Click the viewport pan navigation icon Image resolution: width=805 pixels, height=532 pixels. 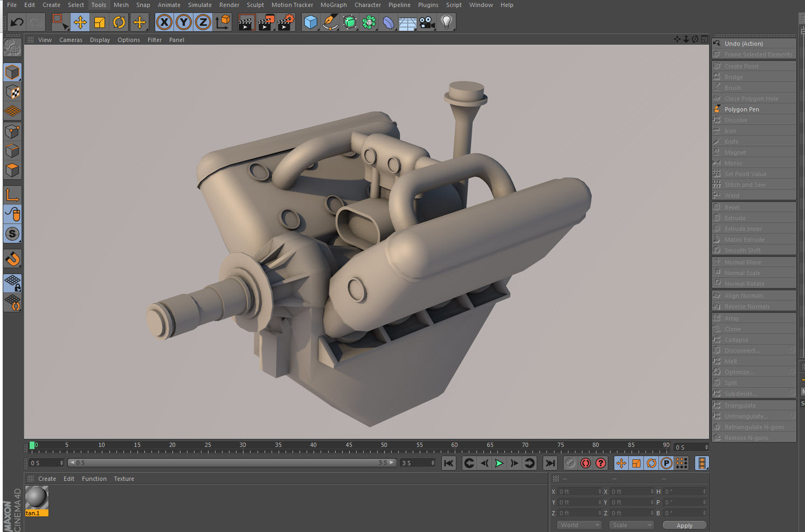coord(677,39)
